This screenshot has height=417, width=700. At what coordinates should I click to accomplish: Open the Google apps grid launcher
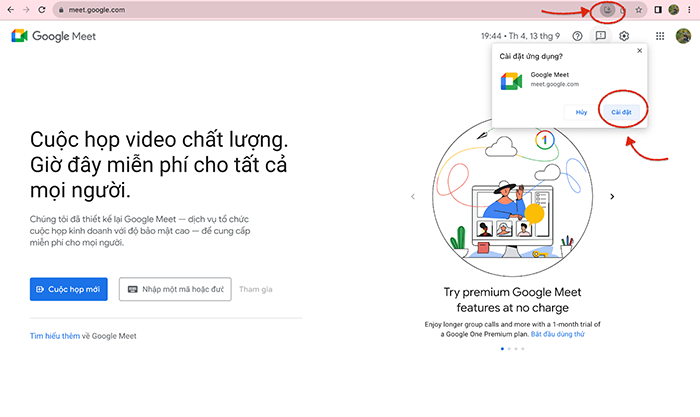click(x=660, y=36)
